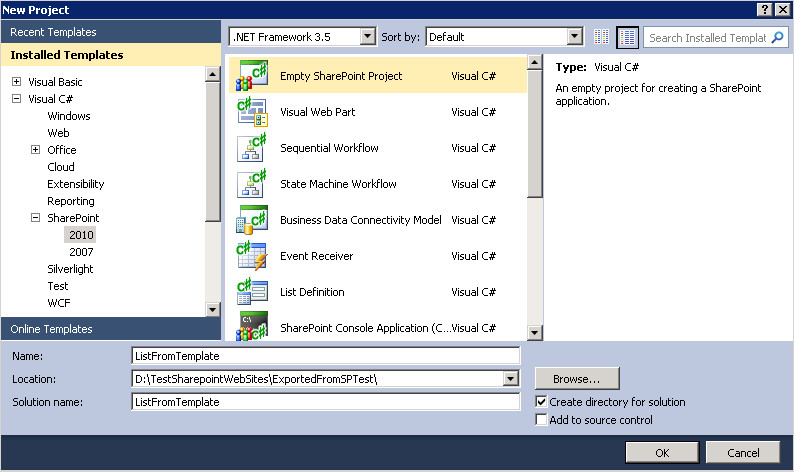
Task: Select the List Definition template icon
Action: 252,291
